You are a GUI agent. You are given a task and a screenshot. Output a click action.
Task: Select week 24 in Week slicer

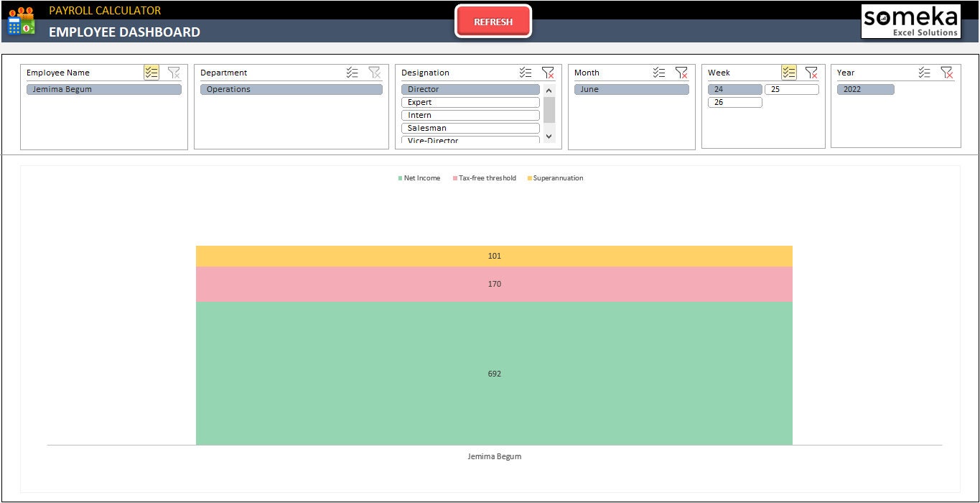(735, 89)
